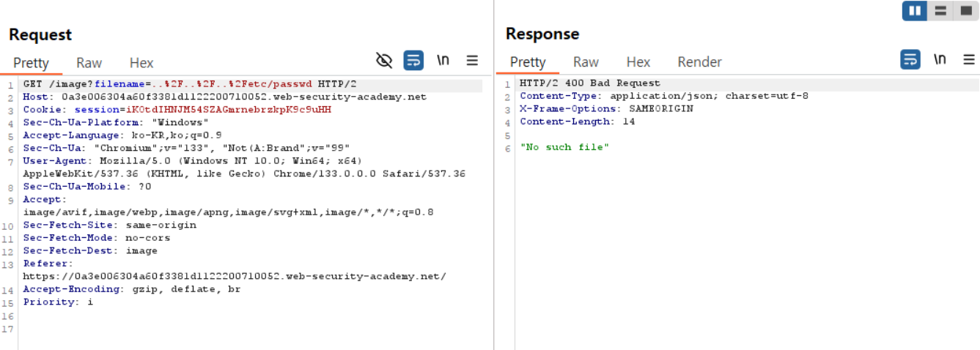The image size is (980, 350).
Task: Click the Content-Length: 14 response header
Action: pos(578,122)
